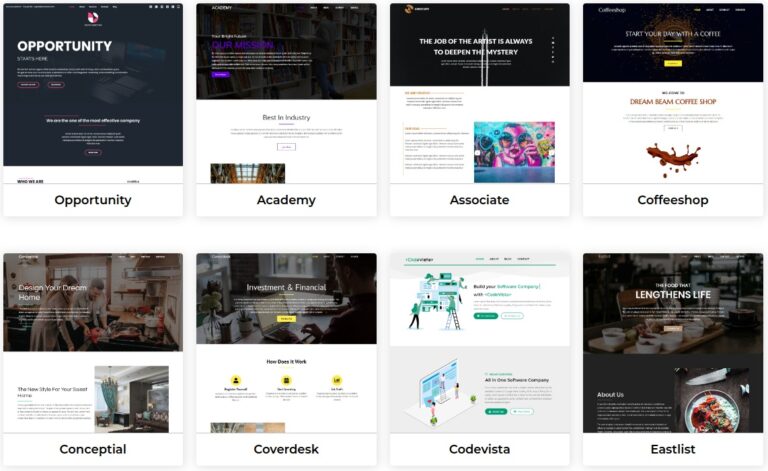Image resolution: width=768 pixels, height=471 pixels.
Task: Select the Associate theme title
Action: pyautogui.click(x=479, y=200)
